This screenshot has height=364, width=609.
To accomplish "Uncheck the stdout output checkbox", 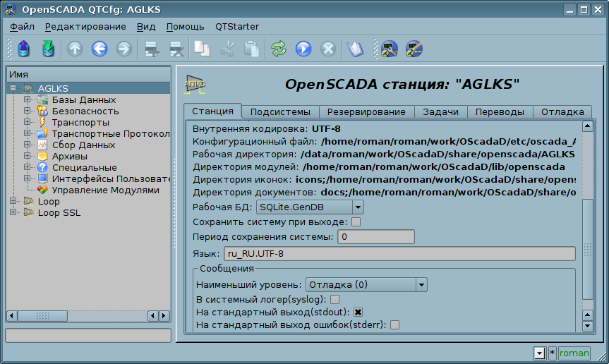I will 358,313.
